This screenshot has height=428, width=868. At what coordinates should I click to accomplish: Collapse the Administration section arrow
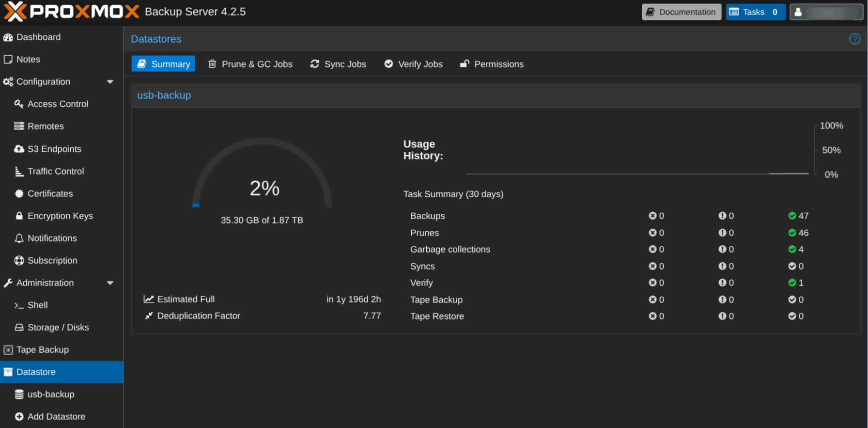point(110,283)
